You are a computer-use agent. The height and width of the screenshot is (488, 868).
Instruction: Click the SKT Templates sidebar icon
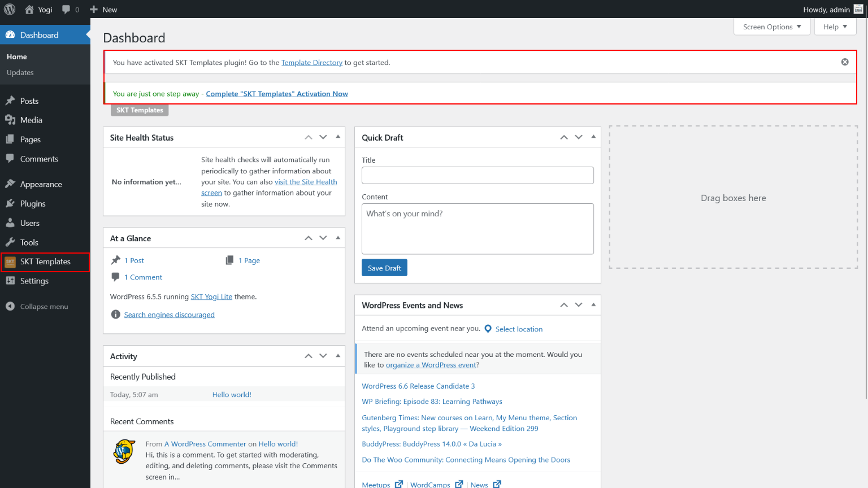pyautogui.click(x=10, y=262)
